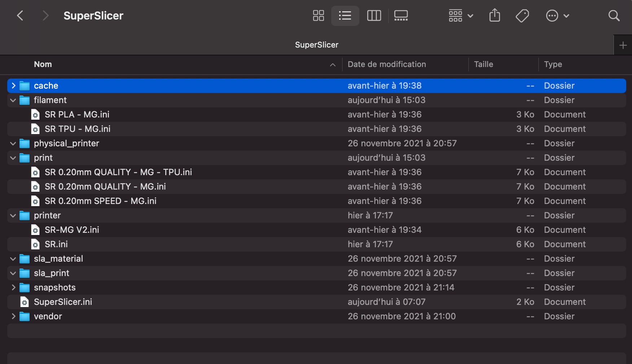Expand the snapshots folder
This screenshot has height=364, width=632.
click(13, 287)
